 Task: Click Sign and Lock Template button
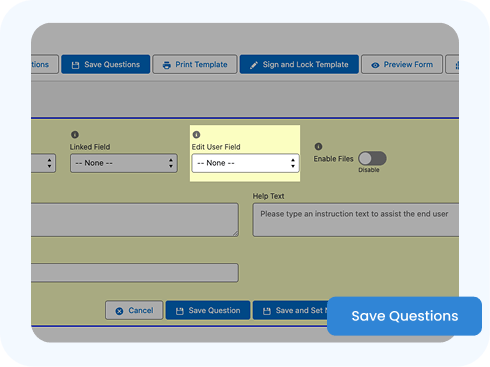(299, 64)
